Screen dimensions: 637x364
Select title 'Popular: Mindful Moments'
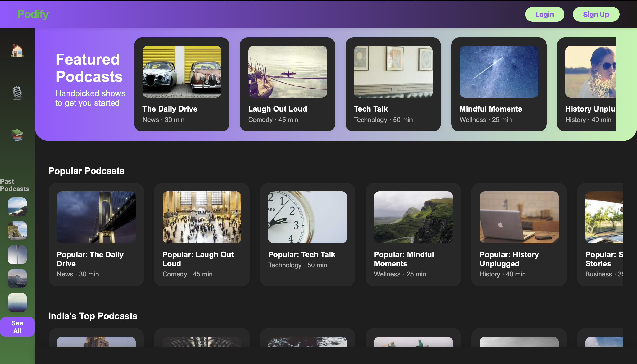[x=404, y=259]
